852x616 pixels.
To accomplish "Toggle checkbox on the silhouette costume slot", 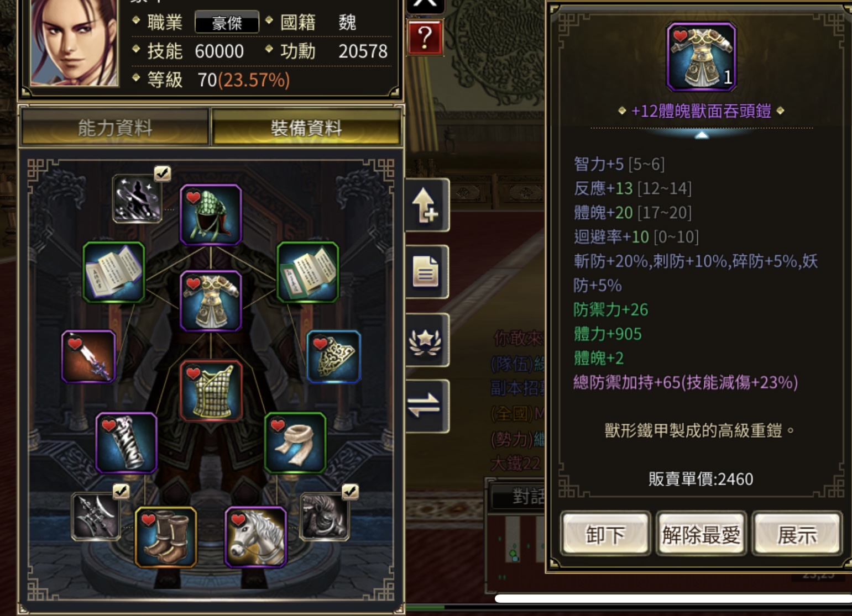I will click(x=162, y=173).
